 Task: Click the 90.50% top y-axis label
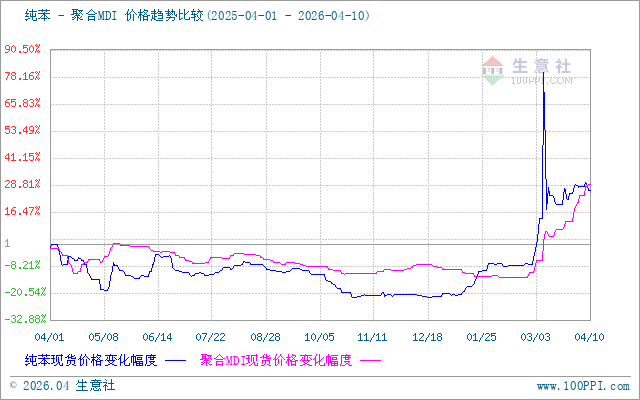[22, 49]
